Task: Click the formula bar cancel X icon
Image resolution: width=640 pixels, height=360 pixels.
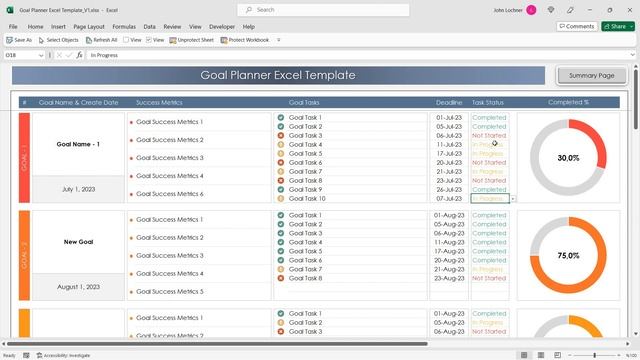Action: (59, 55)
